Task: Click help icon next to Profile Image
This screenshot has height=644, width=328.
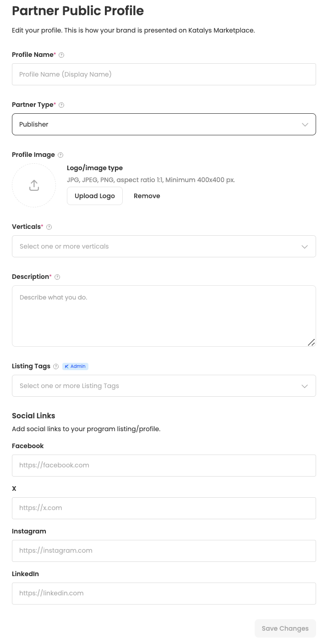Action: pyautogui.click(x=60, y=155)
